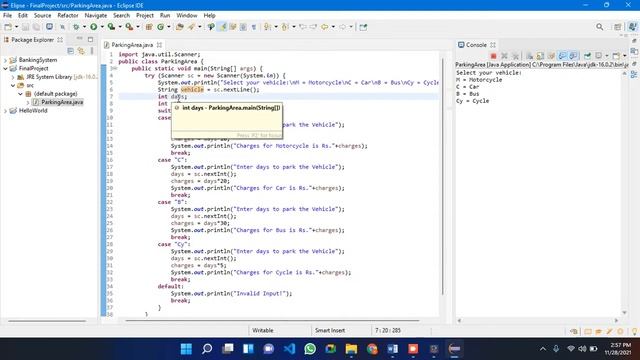
Task: Collapse the (default package) node
Action: 20,94
